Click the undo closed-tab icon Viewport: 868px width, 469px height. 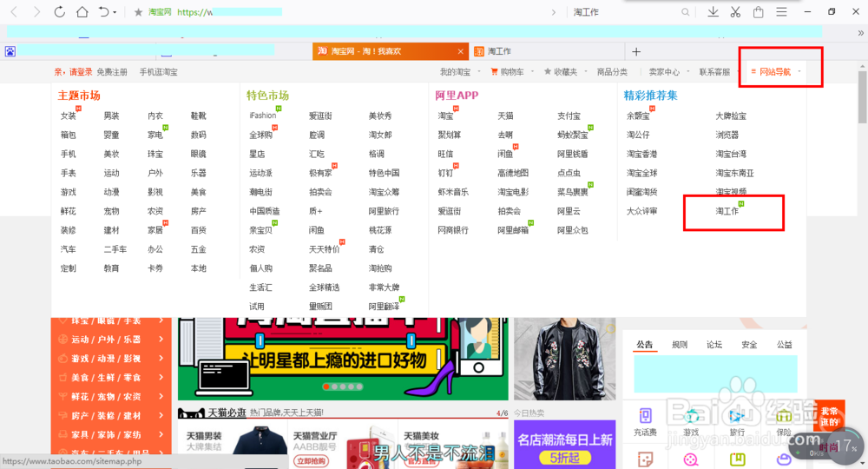click(x=103, y=11)
